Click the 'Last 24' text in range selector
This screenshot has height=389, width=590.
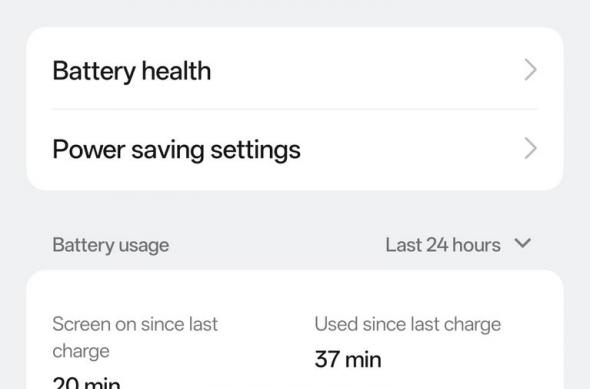click(x=417, y=245)
